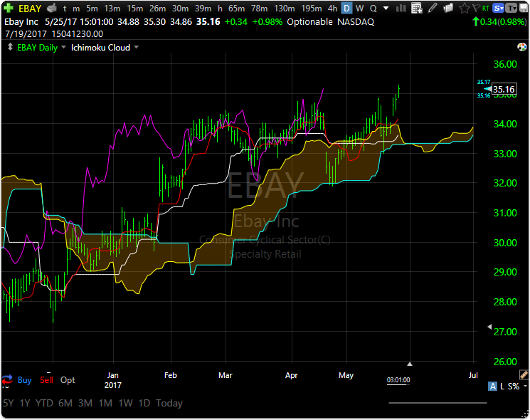This screenshot has width=530, height=420.
Task: Select the 130m timeframe
Action: click(285, 8)
